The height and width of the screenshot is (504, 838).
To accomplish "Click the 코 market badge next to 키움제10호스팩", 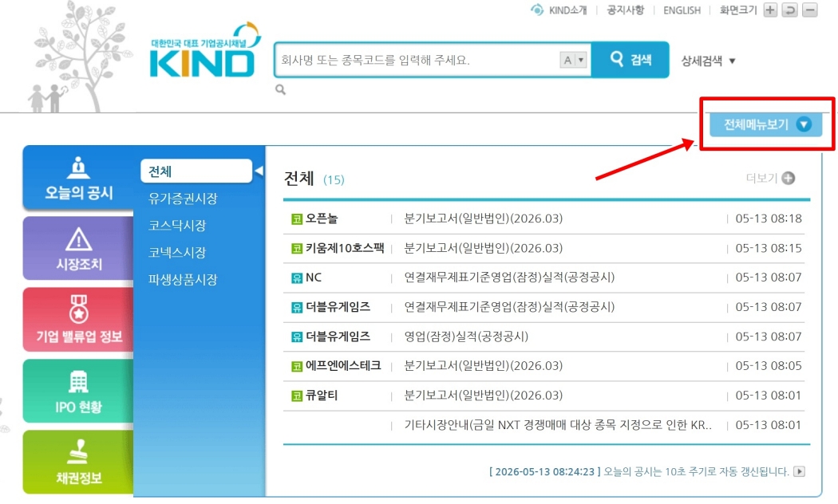I will pyautogui.click(x=297, y=248).
